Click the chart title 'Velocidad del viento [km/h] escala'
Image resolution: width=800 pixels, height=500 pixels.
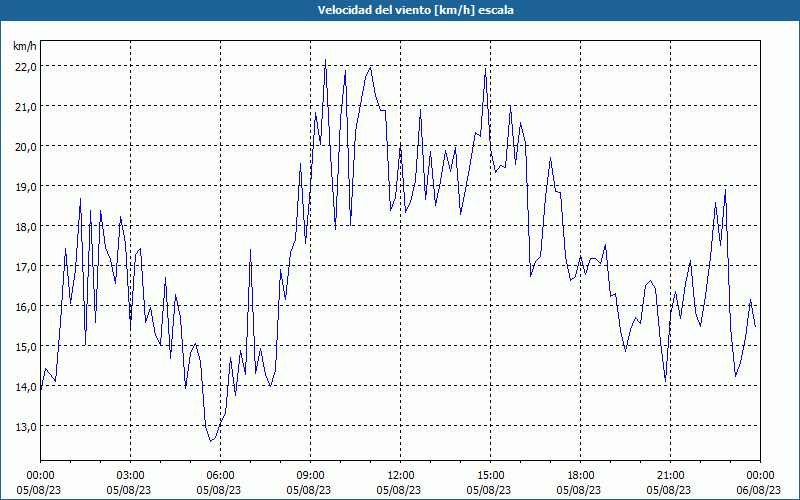coord(415,10)
